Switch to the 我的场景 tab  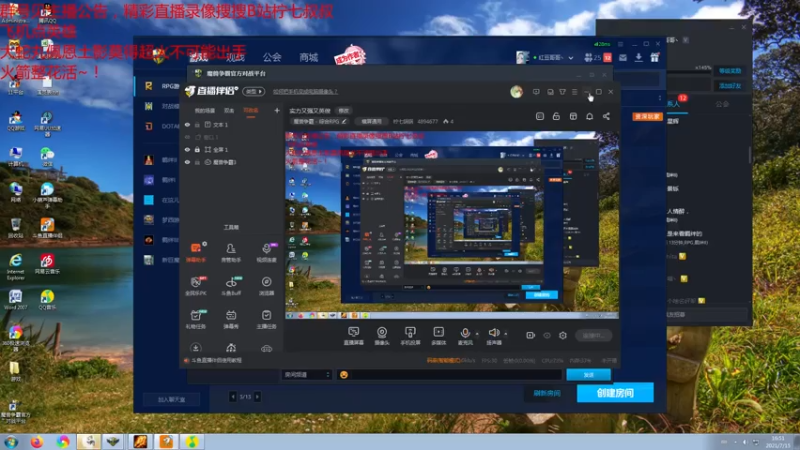(205, 111)
